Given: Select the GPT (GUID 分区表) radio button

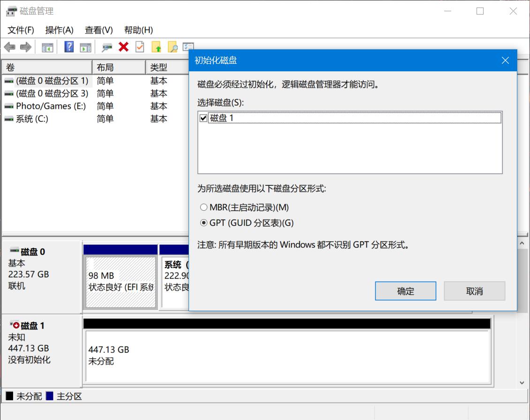Looking at the screenshot, I should (204, 223).
